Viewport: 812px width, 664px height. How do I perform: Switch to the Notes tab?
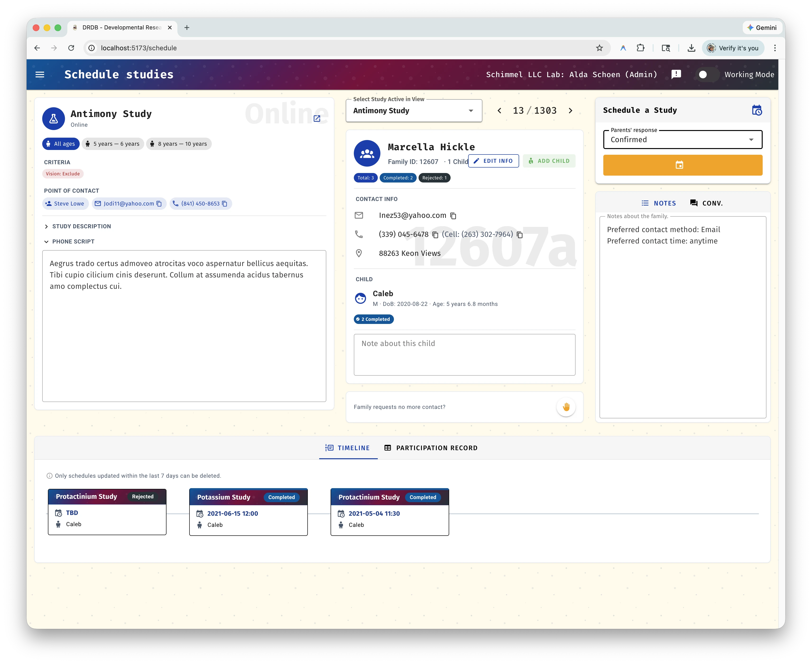point(658,203)
